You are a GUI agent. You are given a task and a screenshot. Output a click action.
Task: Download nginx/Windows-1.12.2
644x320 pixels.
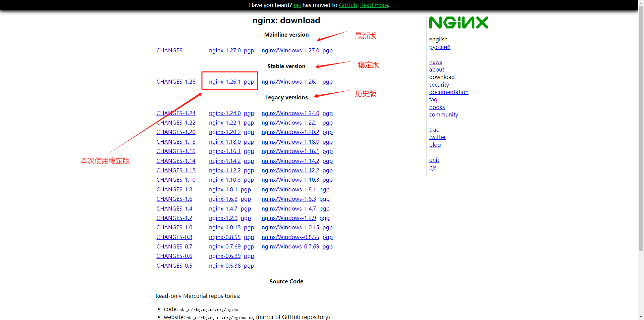290,170
